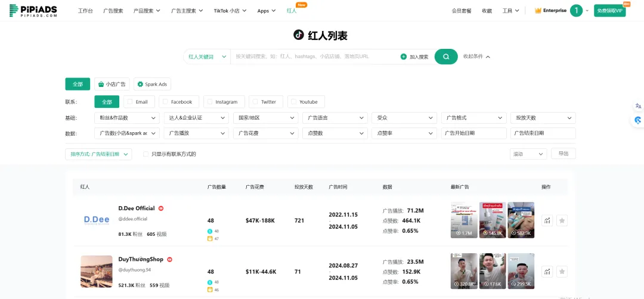
Task: Enable 只显示有联系方式的 checkbox
Action: coord(145,154)
